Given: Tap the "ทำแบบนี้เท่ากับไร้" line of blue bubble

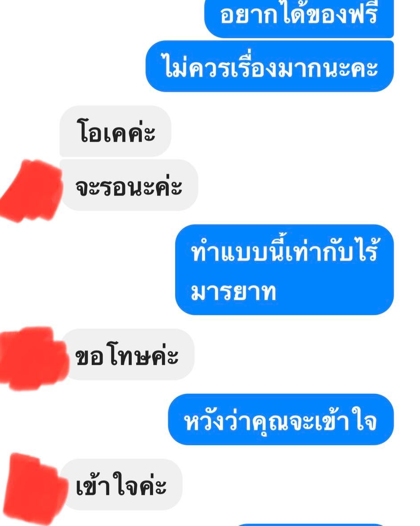Looking at the screenshot, I should [285, 250].
